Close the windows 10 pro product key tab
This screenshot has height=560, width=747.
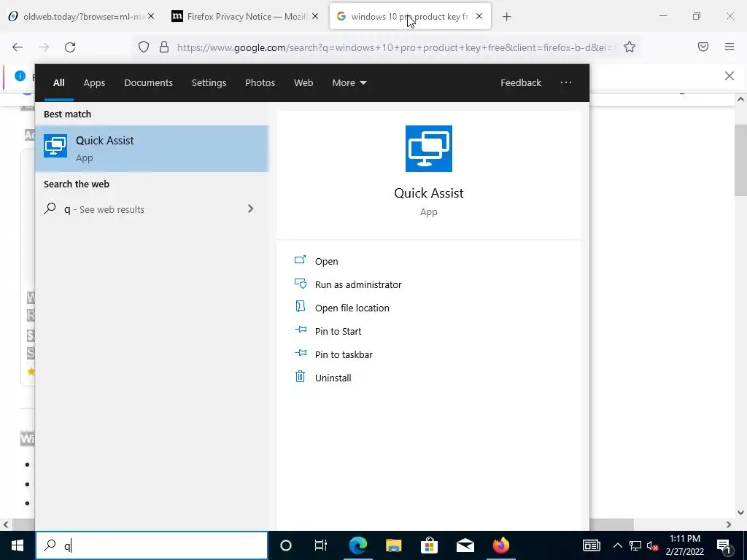(x=479, y=16)
